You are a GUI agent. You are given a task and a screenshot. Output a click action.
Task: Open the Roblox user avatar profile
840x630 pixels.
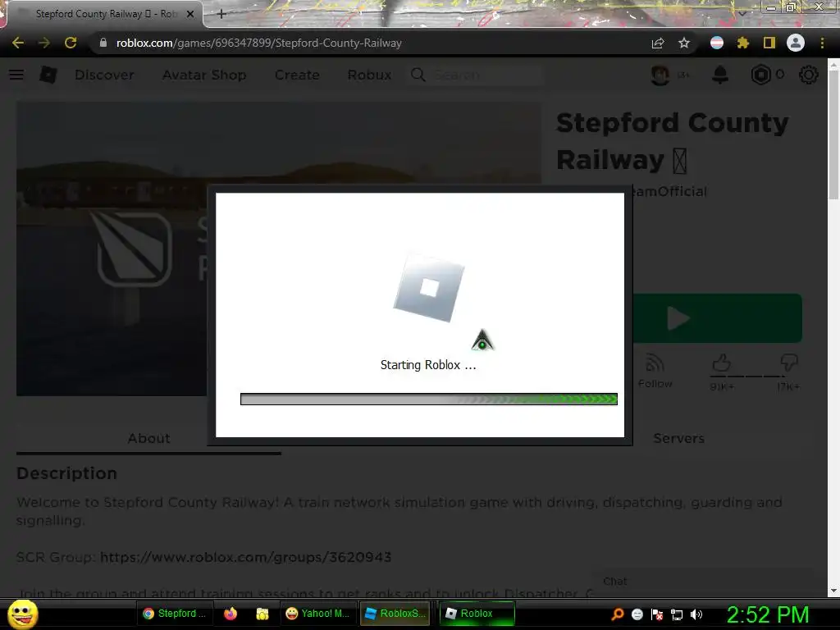coord(660,75)
